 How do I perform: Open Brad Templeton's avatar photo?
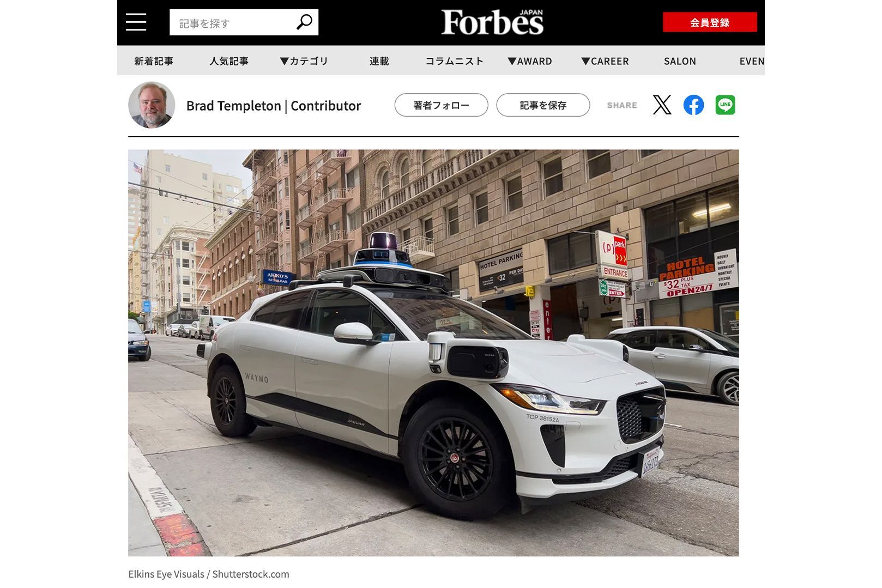click(x=152, y=105)
